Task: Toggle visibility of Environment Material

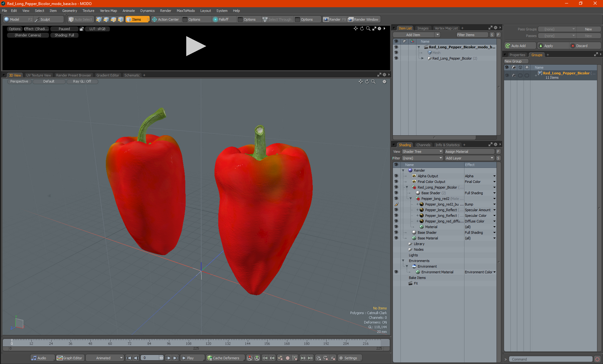Action: tap(396, 272)
